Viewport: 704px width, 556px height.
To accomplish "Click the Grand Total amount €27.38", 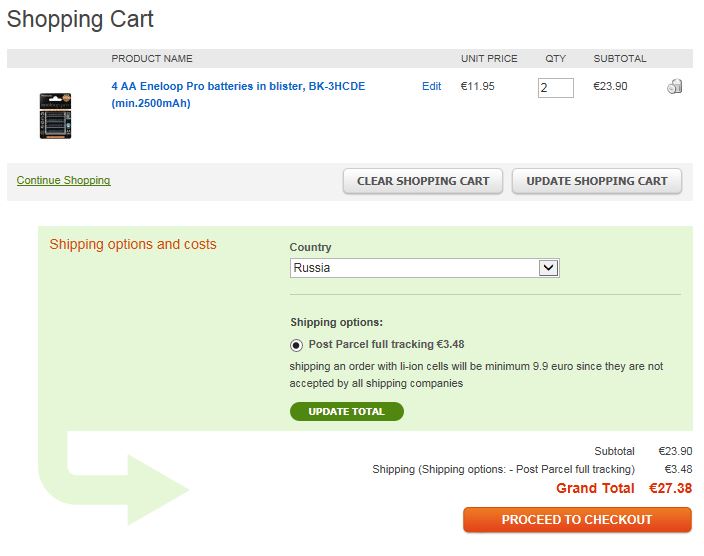I will click(x=670, y=489).
